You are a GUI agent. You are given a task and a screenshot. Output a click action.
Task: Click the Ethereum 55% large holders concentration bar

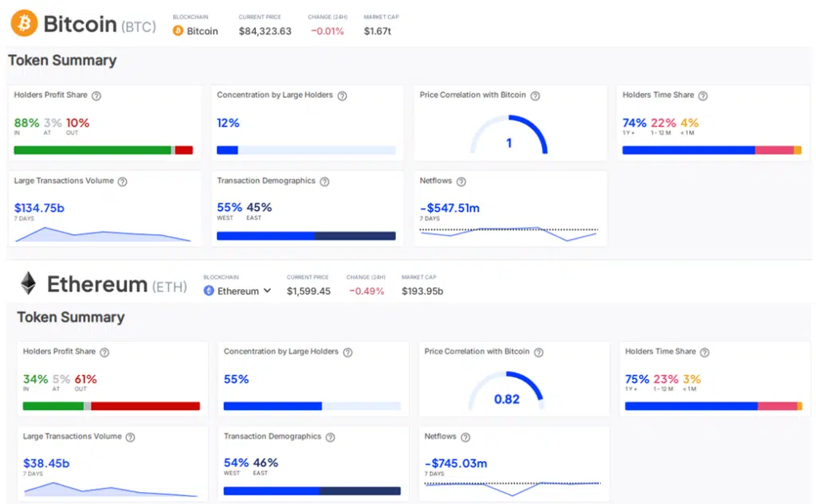click(312, 406)
